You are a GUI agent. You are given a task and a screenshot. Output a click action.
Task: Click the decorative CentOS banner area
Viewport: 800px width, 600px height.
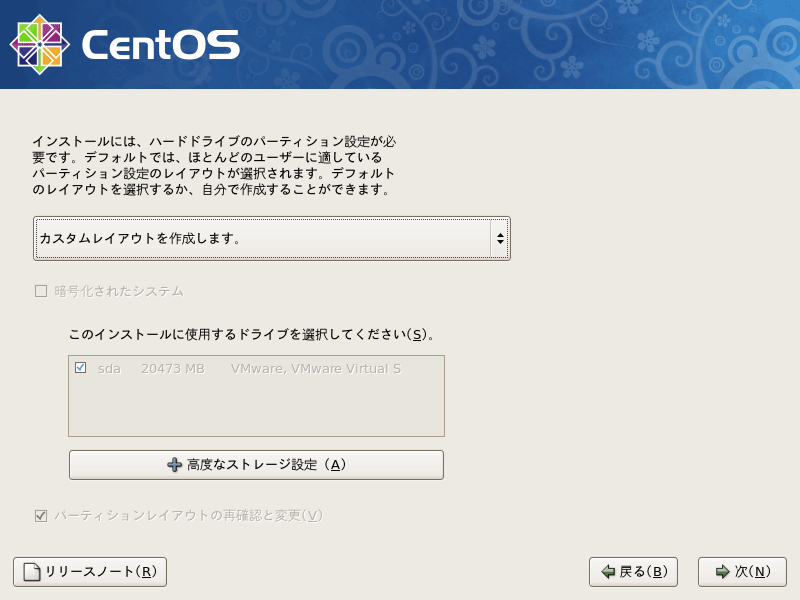[500, 45]
